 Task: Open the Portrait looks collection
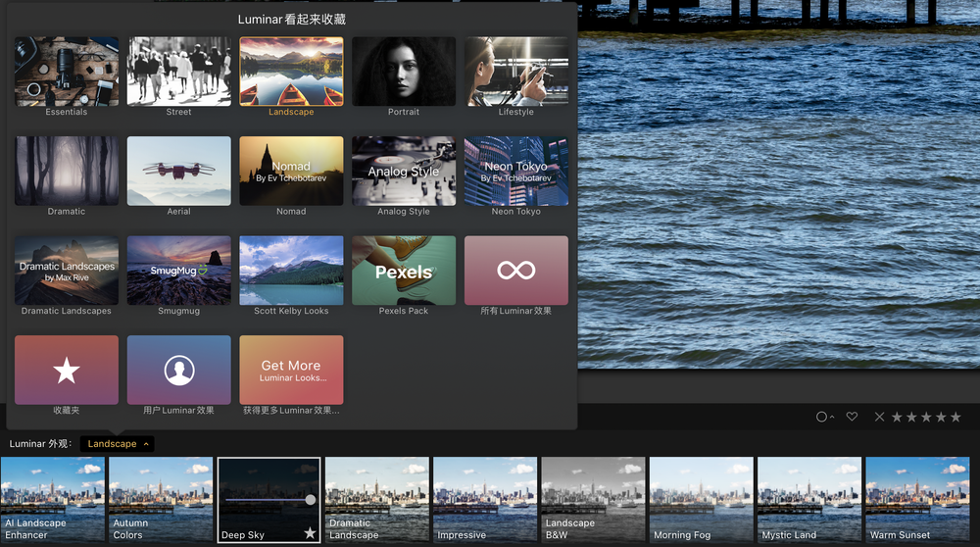(404, 72)
